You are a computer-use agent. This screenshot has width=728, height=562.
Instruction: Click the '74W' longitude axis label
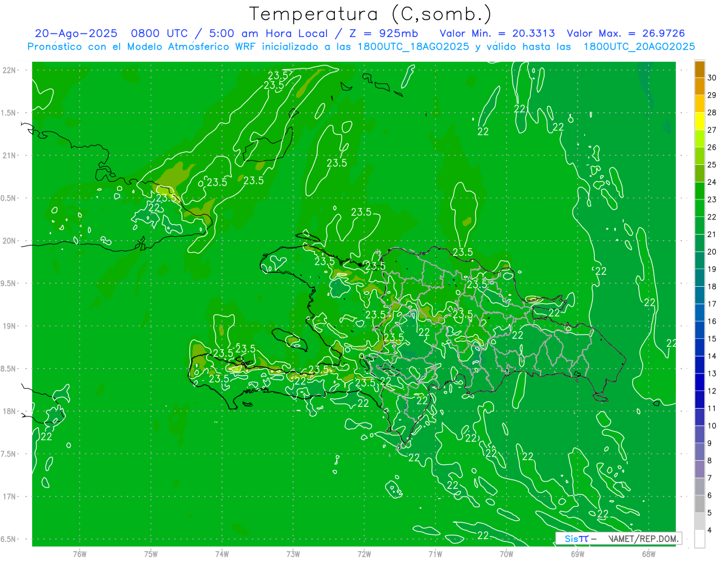222,554
